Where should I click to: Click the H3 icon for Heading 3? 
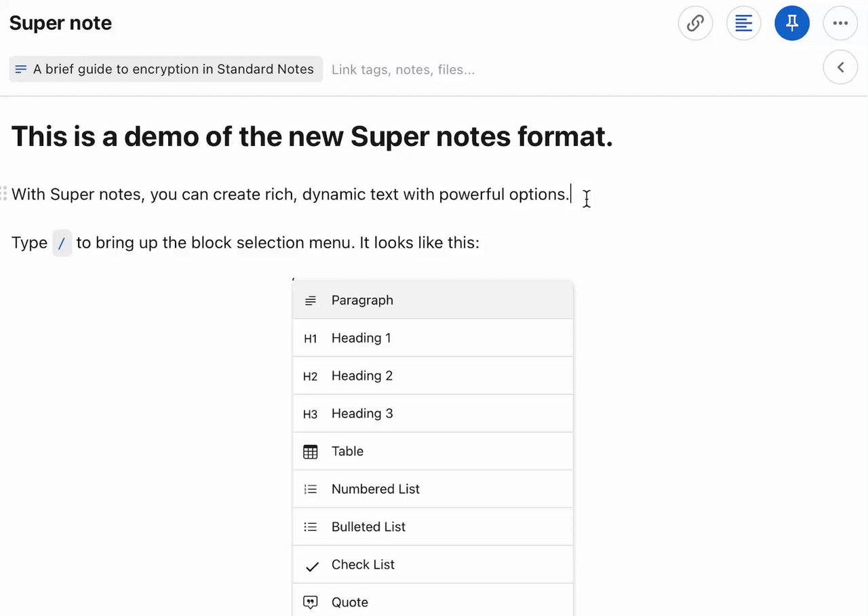pos(310,415)
